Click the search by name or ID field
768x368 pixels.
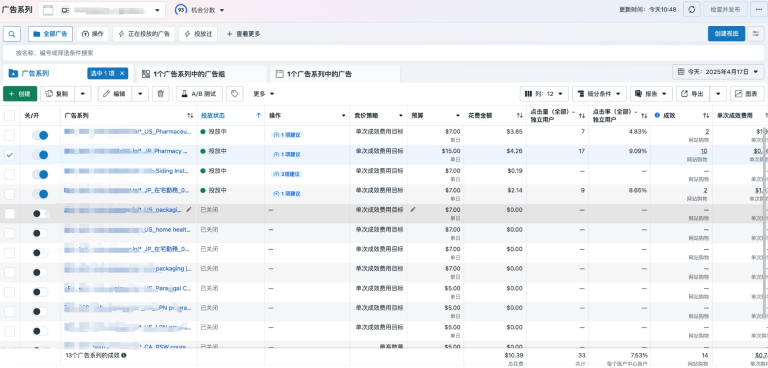[384, 53]
